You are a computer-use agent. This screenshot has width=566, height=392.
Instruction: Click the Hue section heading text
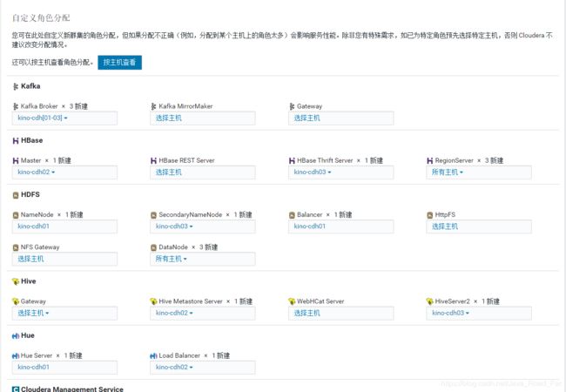point(28,335)
